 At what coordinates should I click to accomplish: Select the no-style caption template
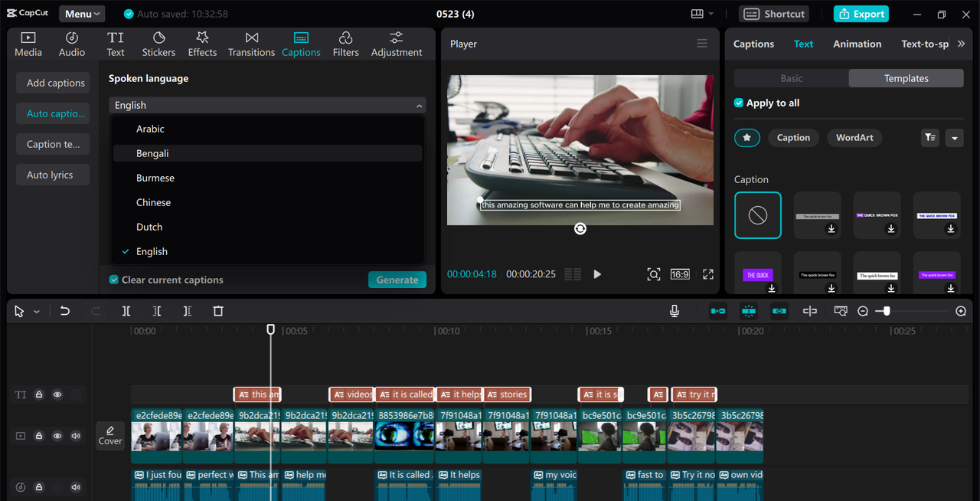coord(758,215)
